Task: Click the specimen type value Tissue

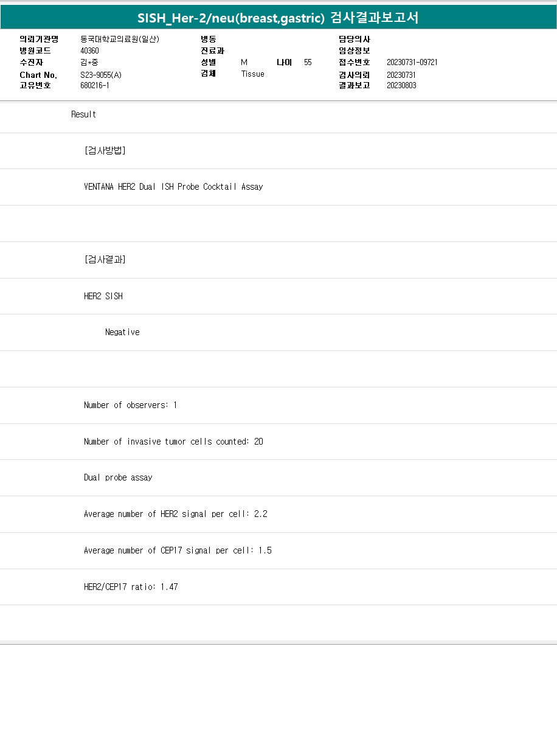Action: tap(252, 74)
